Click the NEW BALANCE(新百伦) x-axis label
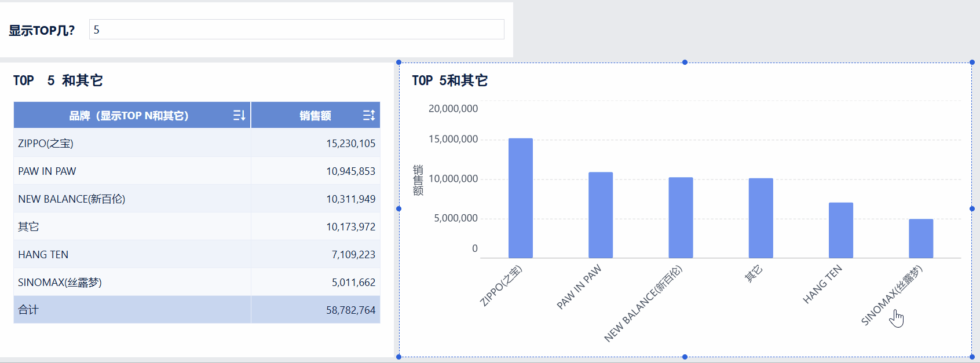Viewport: 980px width, 363px height. (643, 304)
